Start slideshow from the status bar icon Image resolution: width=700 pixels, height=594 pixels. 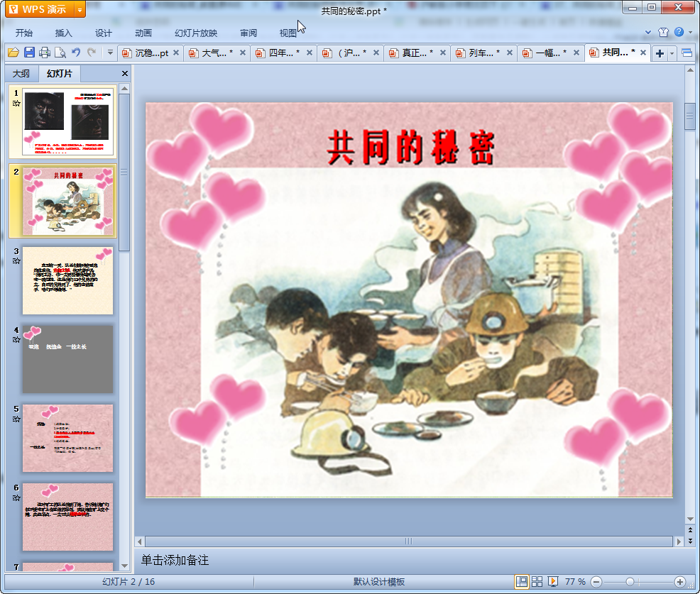(552, 581)
